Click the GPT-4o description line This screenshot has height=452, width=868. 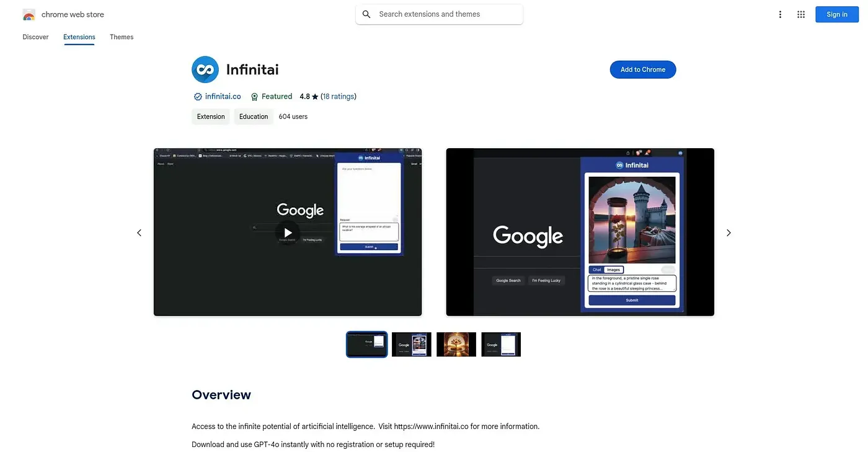(313, 445)
